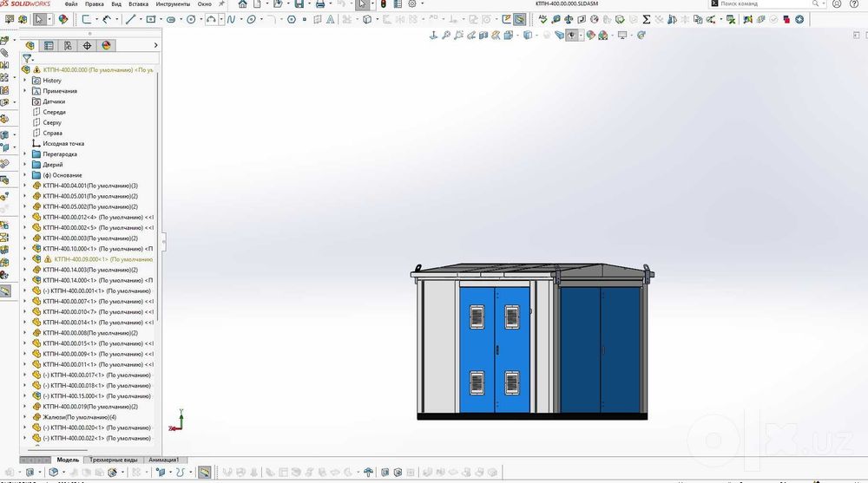The image size is (868, 483).
Task: Select the sketch Text tool
Action: (331, 19)
